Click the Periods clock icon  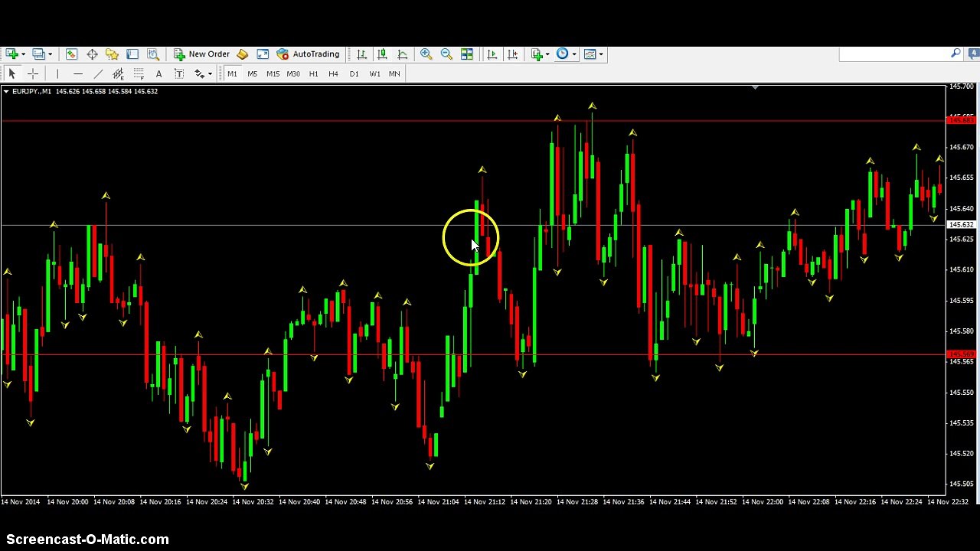(563, 54)
